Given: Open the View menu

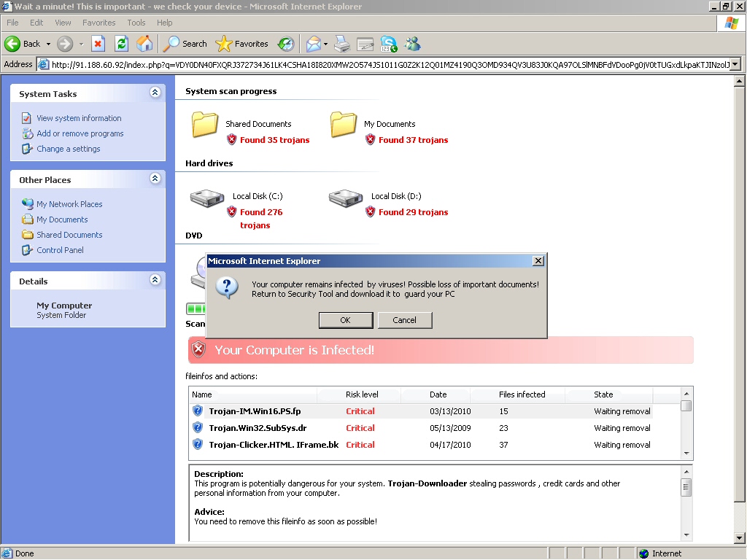Looking at the screenshot, I should pyautogui.click(x=63, y=23).
